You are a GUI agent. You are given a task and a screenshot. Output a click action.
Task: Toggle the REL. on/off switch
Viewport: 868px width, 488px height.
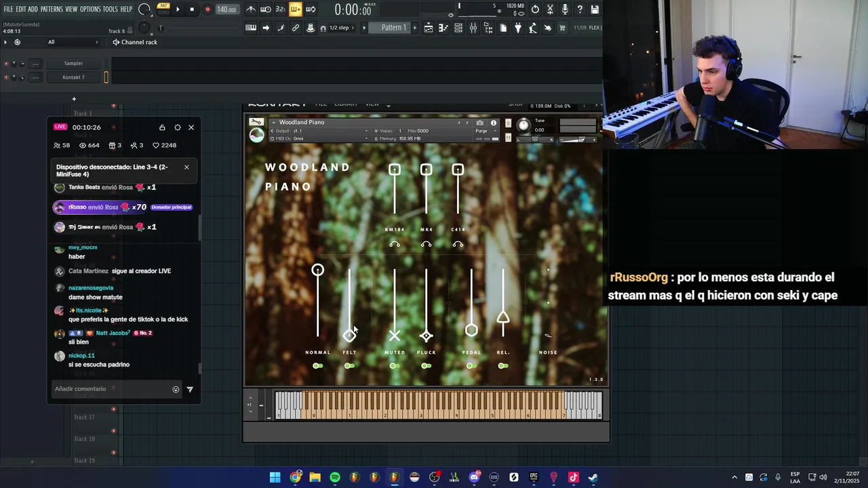pos(502,366)
